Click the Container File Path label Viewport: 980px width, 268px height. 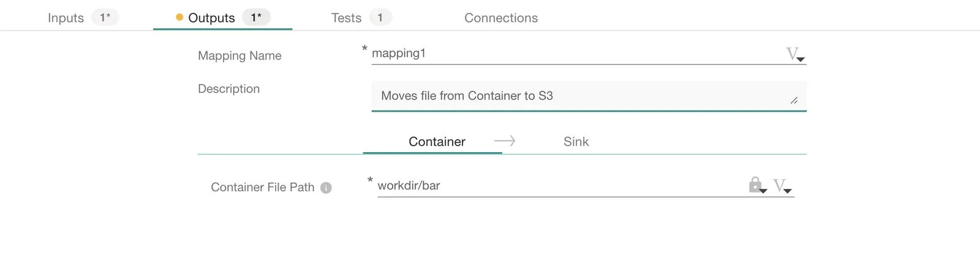pos(262,187)
